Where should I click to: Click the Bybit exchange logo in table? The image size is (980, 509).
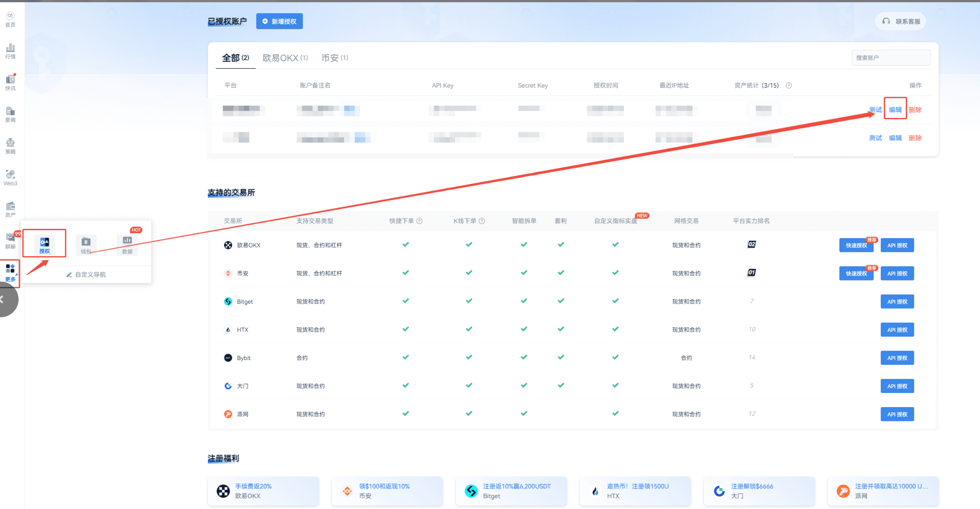tap(228, 358)
